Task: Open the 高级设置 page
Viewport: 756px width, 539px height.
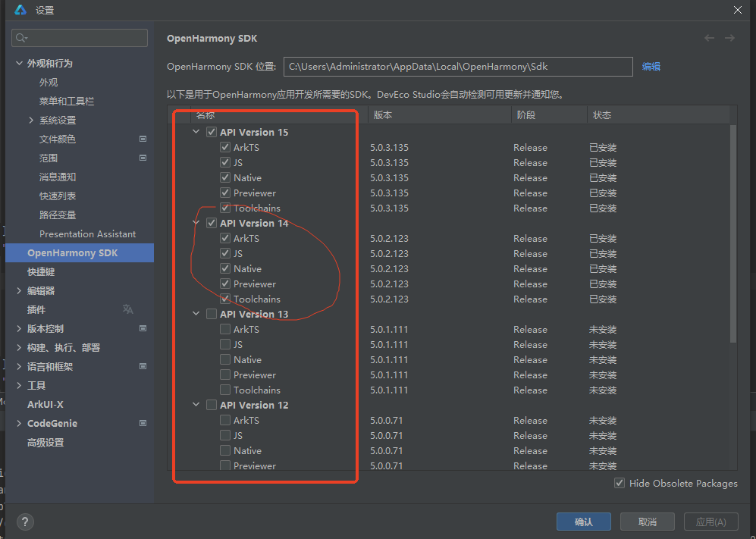Action: (45, 443)
